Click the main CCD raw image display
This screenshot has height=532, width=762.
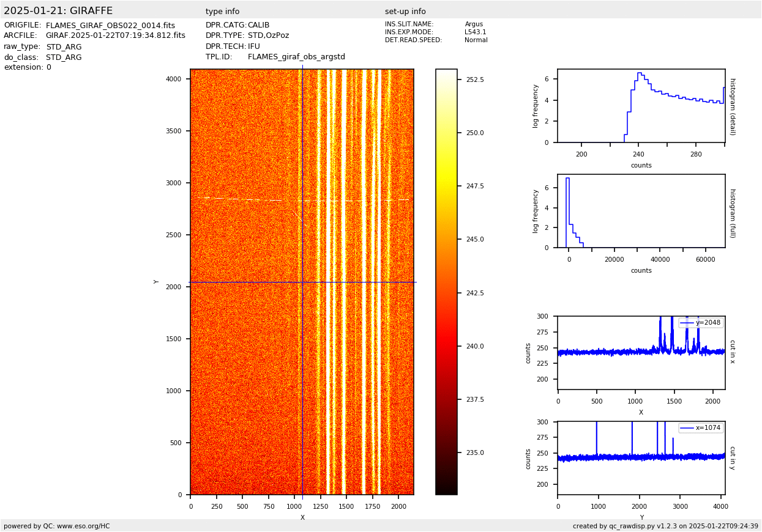[x=302, y=281]
